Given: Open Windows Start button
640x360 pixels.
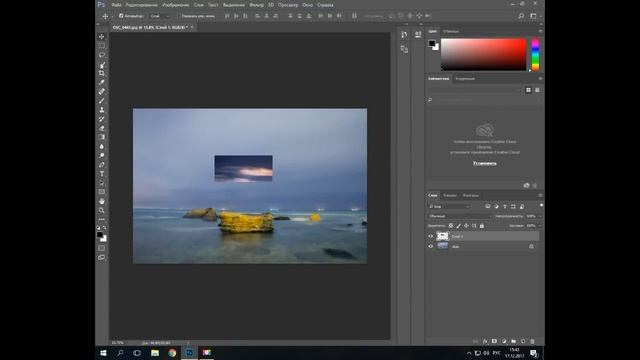Looking at the screenshot, I should point(103,353).
